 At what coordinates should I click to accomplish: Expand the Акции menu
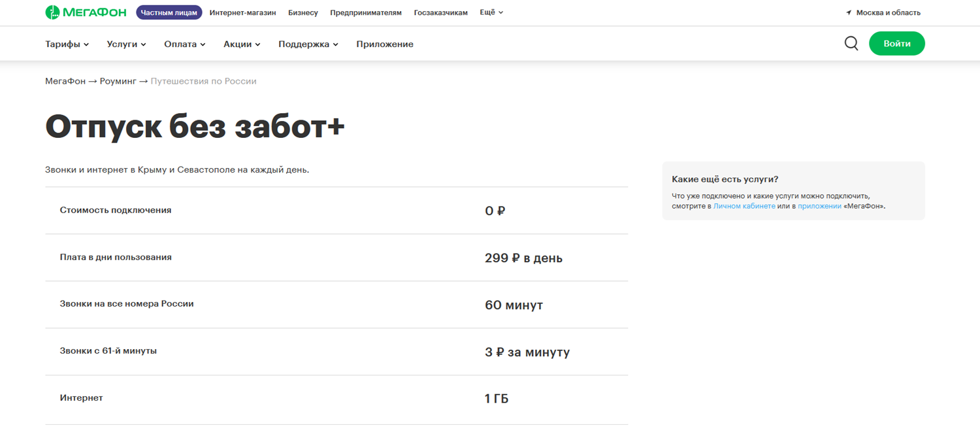[x=242, y=44]
